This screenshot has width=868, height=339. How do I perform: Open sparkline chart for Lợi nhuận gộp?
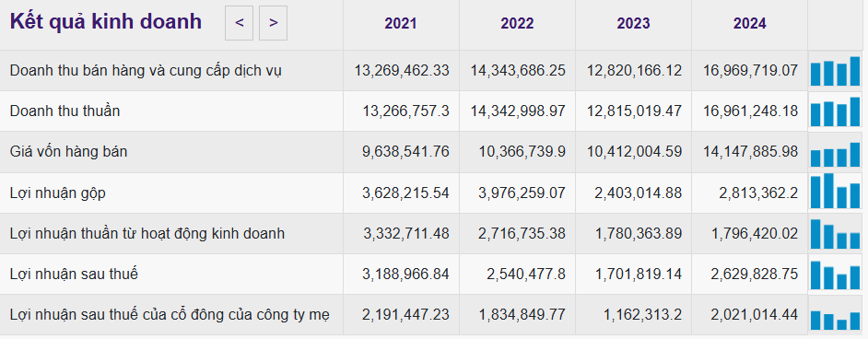coord(836,193)
